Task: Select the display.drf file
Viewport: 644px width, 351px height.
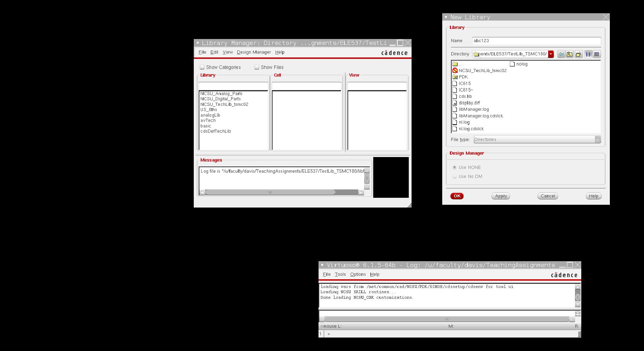Action: tap(466, 103)
